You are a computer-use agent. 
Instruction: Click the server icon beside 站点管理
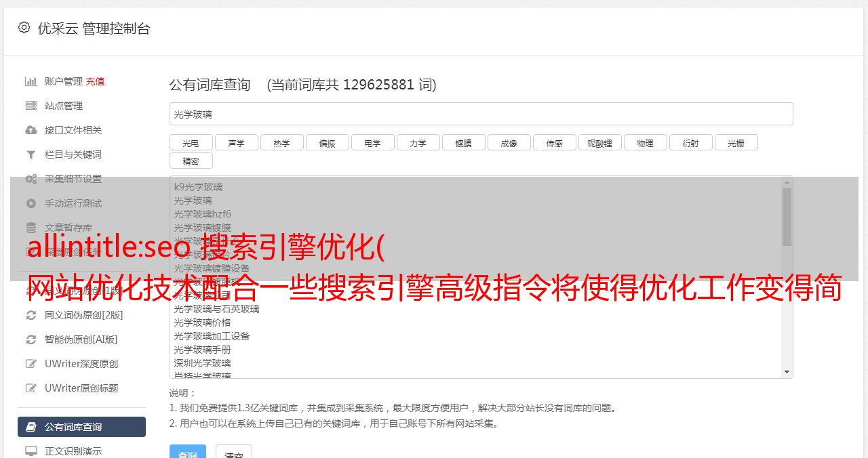coord(31,106)
